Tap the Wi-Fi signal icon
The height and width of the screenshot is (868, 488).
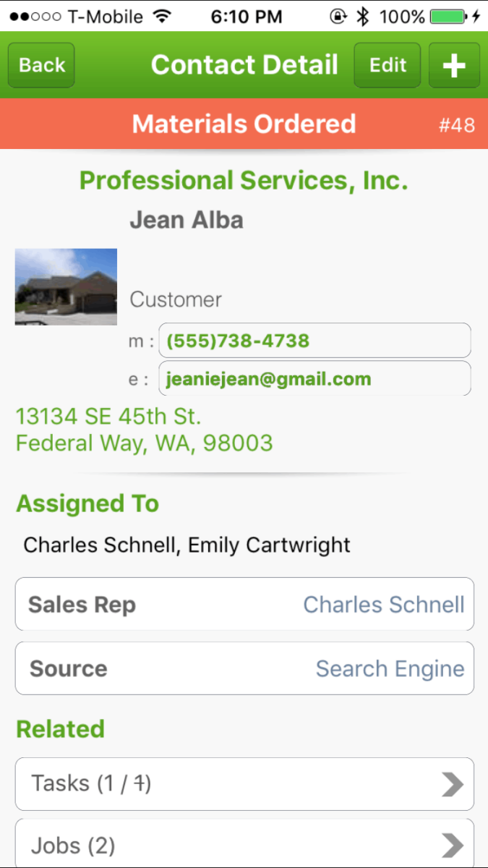pos(163,16)
